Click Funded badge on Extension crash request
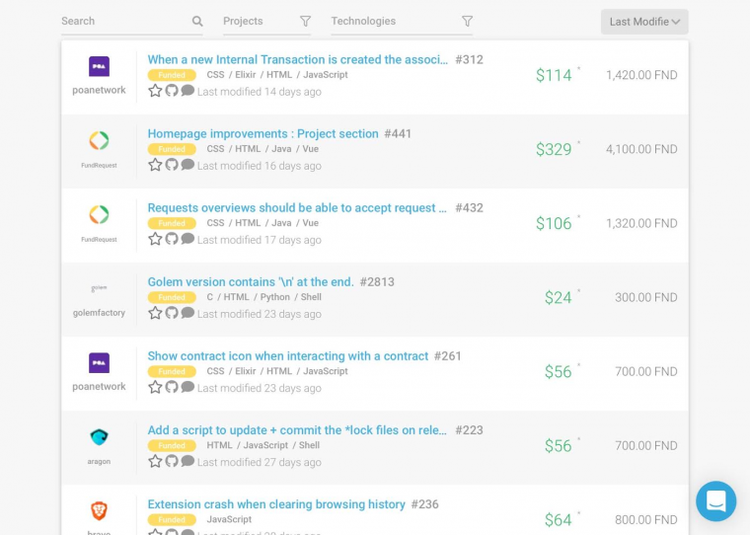This screenshot has height=535, width=750. (171, 519)
